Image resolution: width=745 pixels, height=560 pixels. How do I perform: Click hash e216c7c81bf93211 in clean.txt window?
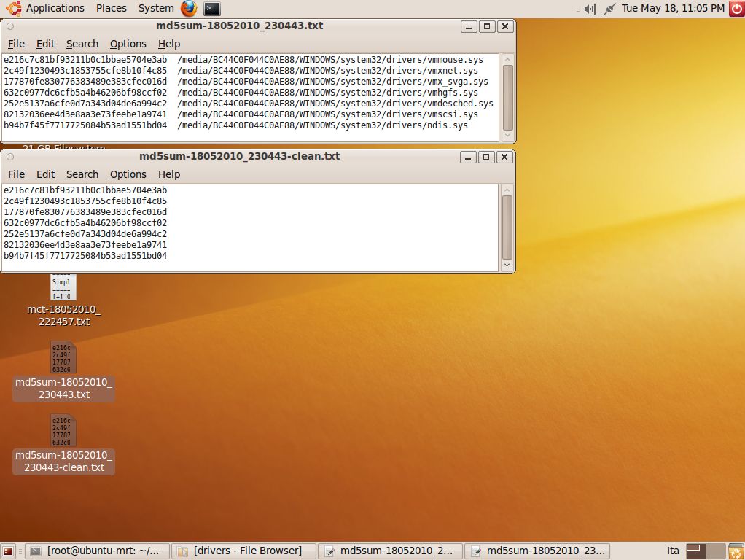pos(85,190)
